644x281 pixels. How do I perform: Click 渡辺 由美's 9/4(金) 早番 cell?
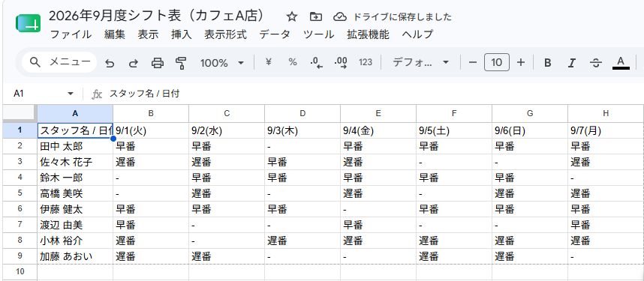tap(378, 225)
